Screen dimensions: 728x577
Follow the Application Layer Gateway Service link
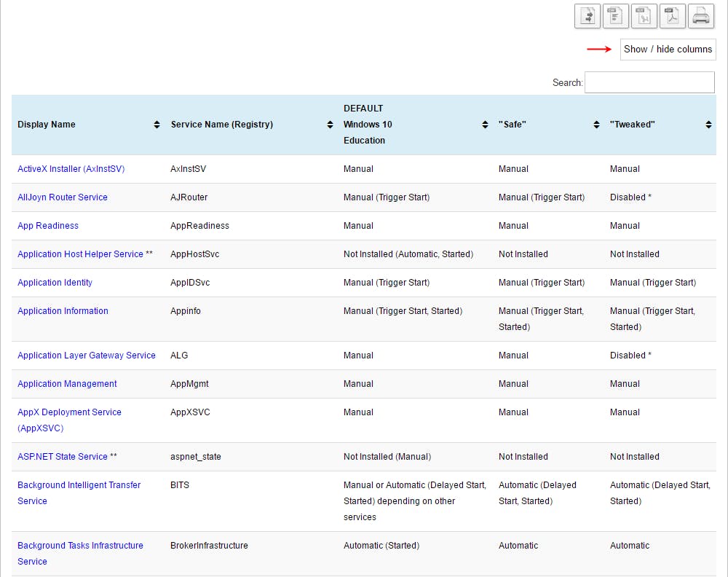[87, 356]
